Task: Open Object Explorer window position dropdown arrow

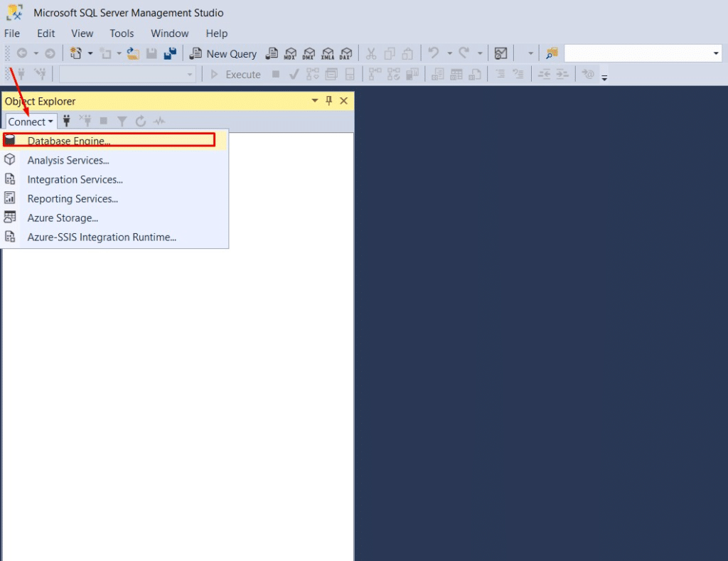Action: (x=315, y=101)
